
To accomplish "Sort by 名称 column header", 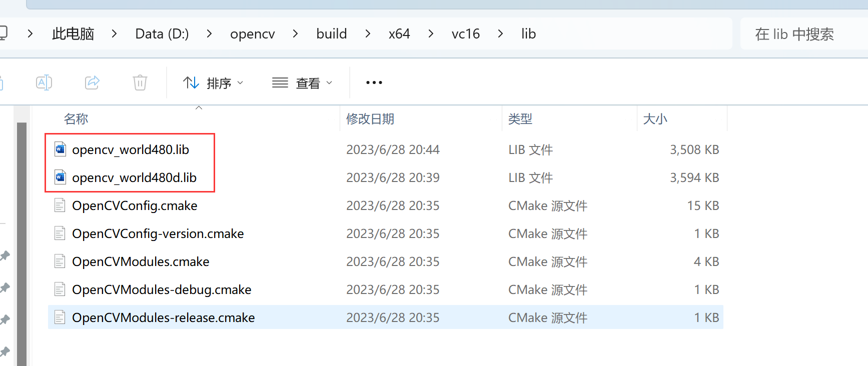I will pos(76,119).
